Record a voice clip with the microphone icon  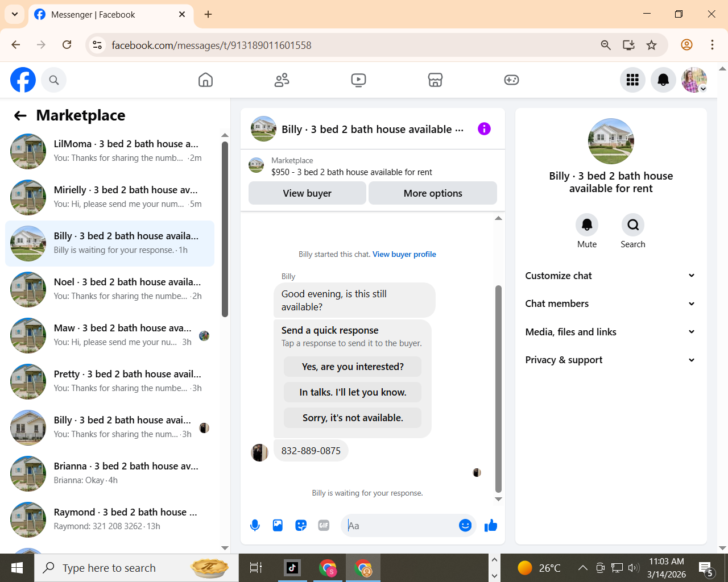(x=255, y=526)
